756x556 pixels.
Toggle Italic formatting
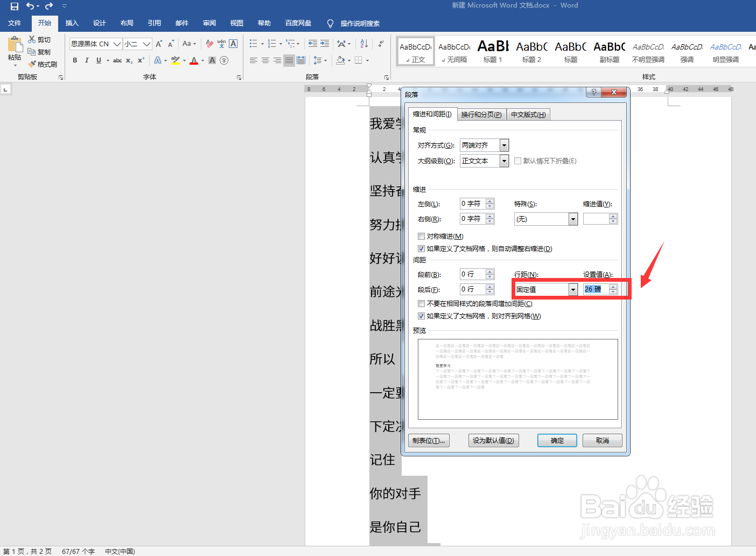[87, 60]
